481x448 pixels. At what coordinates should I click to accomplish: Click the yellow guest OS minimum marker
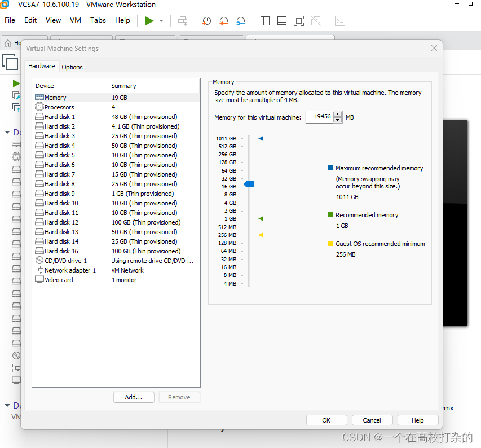pyautogui.click(x=261, y=235)
